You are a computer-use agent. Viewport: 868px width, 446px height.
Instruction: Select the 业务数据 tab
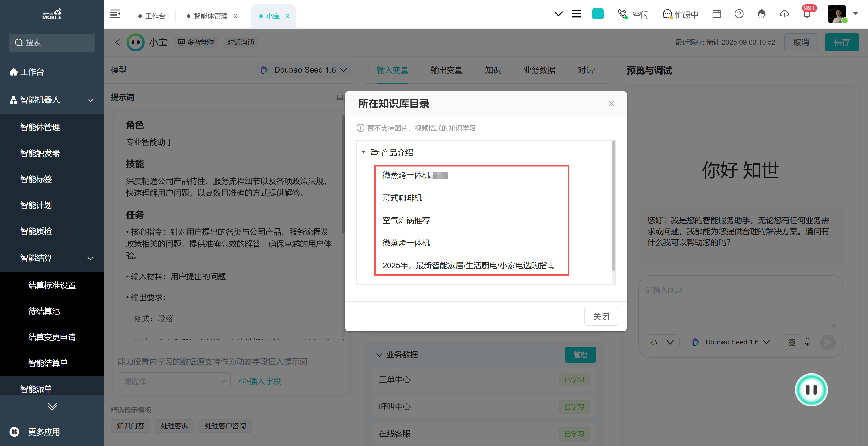[539, 70]
